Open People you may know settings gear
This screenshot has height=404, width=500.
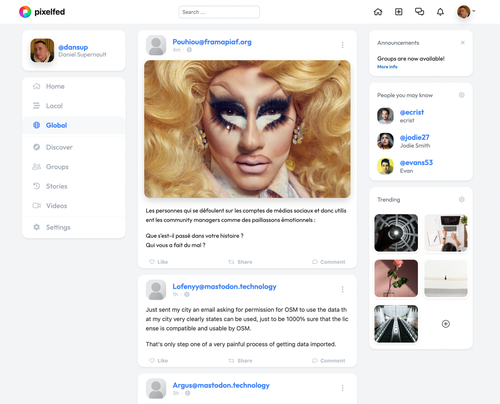coord(462,95)
